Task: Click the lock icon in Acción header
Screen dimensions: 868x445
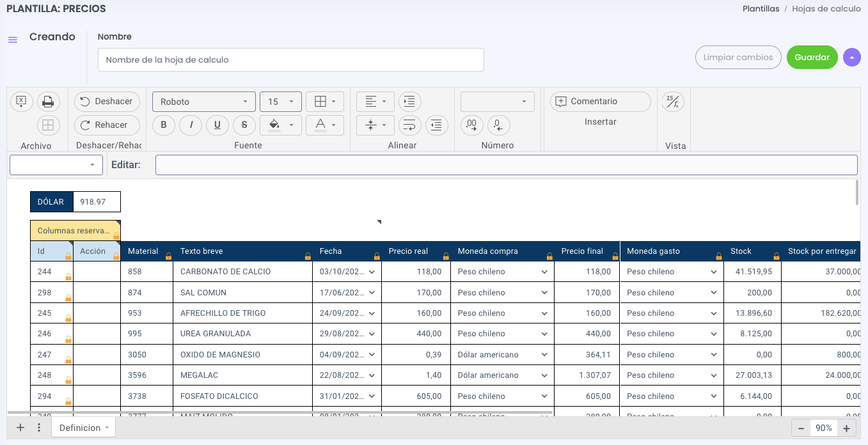Action: (116, 256)
